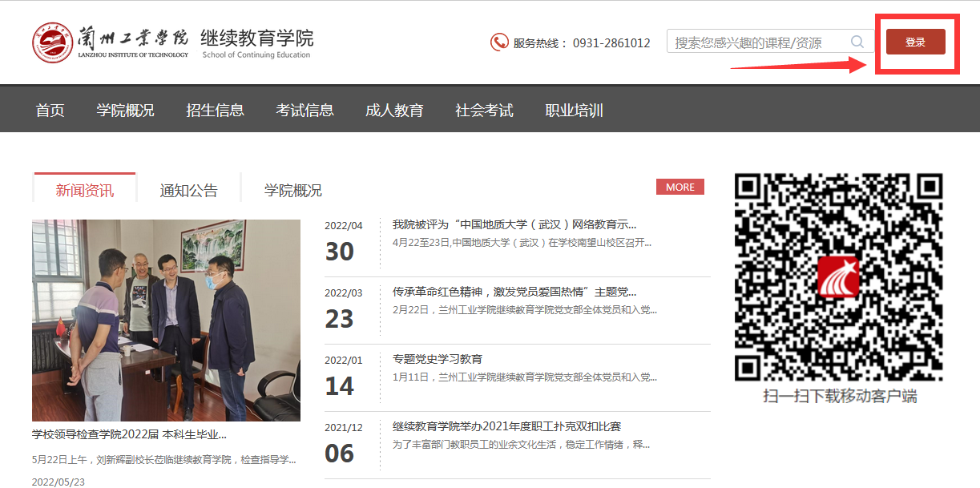Go to 招生信息 in navigation bar

point(215,110)
